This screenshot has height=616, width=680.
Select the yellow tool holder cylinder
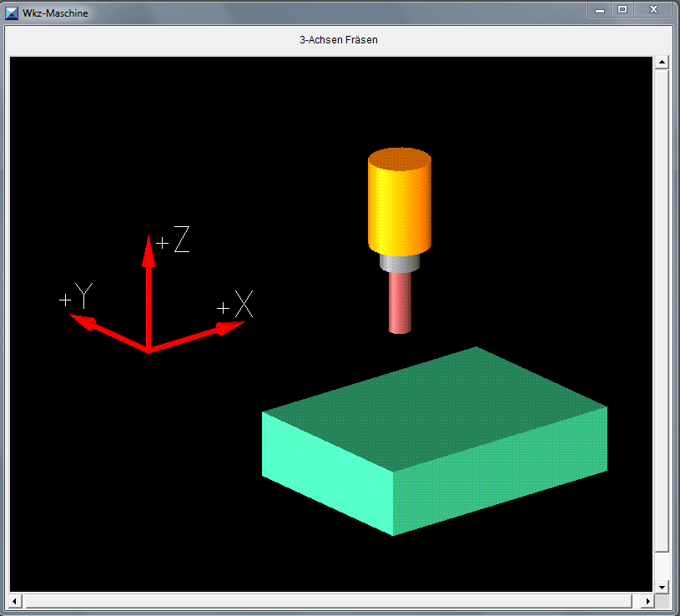point(400,202)
